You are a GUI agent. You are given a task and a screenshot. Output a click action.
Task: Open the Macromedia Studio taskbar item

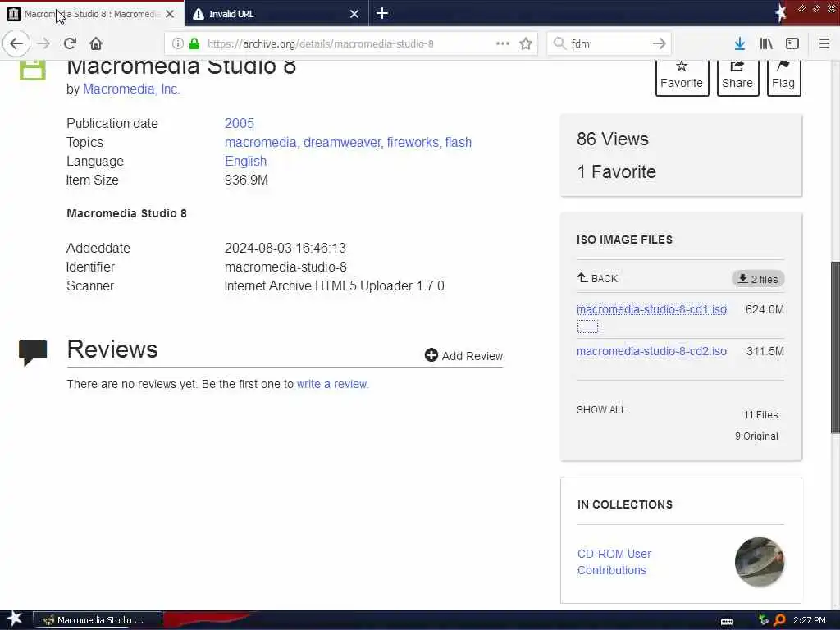98,620
